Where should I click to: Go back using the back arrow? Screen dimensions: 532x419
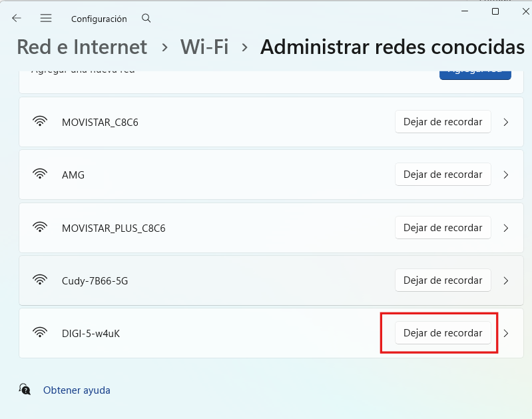[x=17, y=19]
